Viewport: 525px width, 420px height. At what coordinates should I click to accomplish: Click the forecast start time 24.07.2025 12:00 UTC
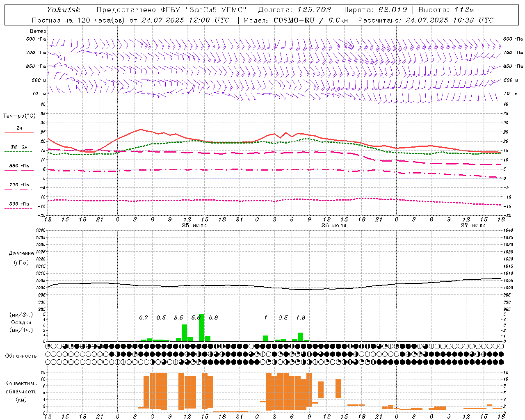coord(185,20)
